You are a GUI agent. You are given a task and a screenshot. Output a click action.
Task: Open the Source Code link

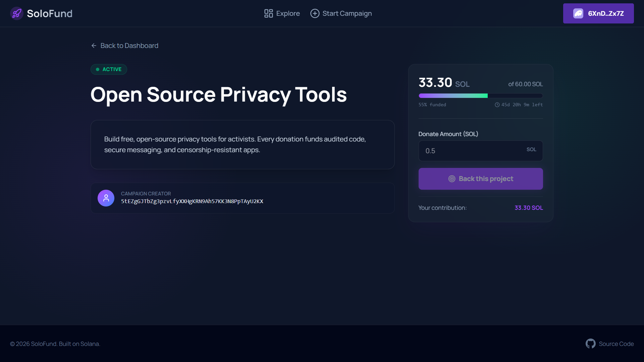[x=616, y=344]
